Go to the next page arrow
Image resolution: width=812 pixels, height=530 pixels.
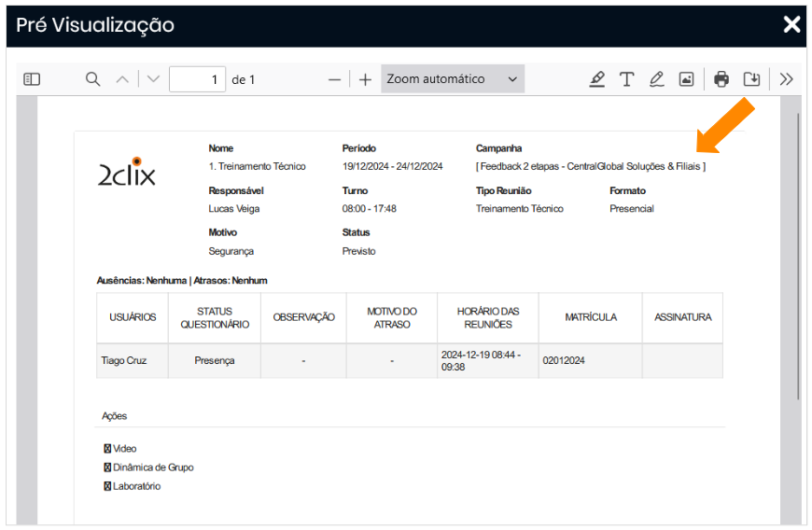click(153, 79)
